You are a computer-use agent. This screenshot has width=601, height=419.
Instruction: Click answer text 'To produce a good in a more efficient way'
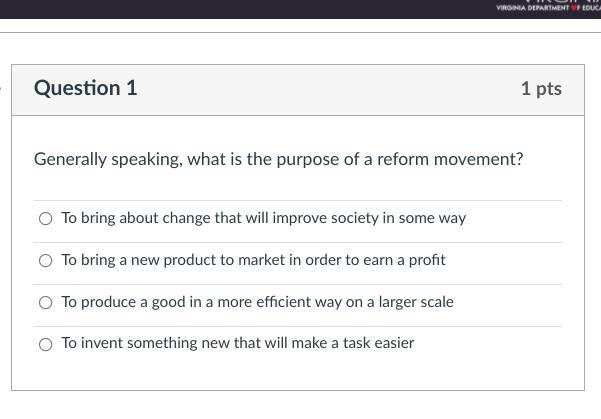[x=257, y=302]
